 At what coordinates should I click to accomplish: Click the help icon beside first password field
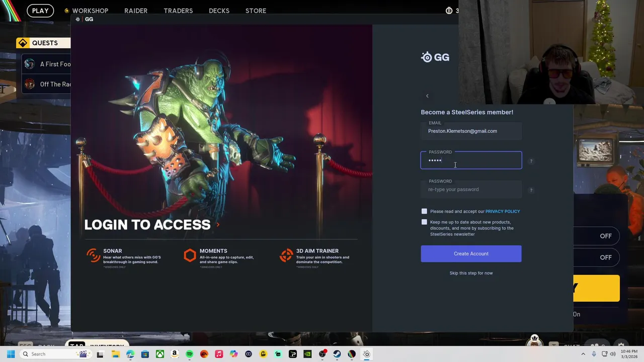click(x=531, y=161)
